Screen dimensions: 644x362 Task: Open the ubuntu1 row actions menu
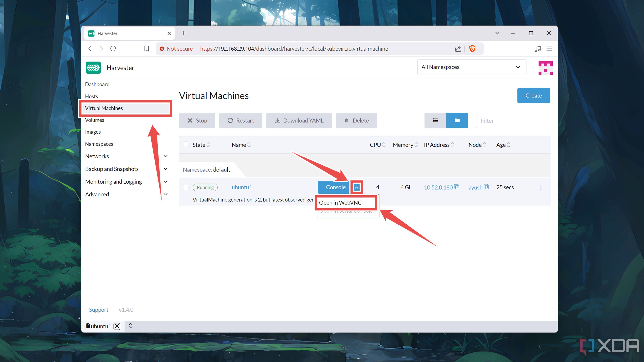click(x=541, y=187)
